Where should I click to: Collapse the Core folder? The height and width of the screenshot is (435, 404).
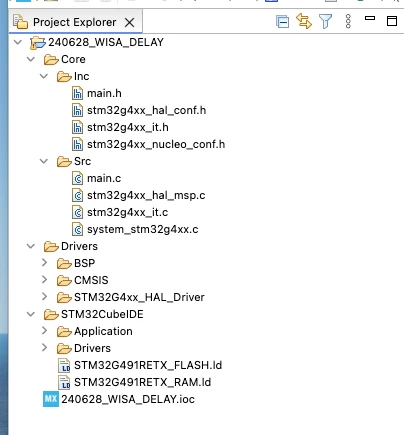click(x=31, y=59)
